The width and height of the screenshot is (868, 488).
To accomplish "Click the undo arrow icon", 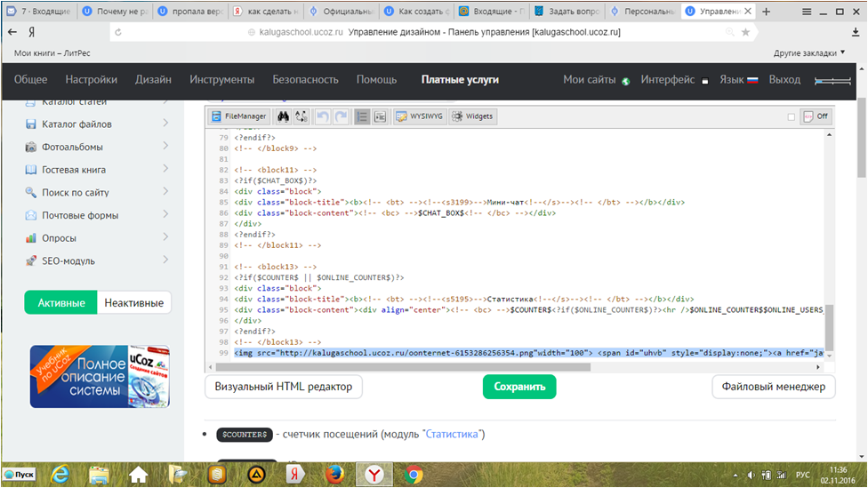I will pos(322,116).
